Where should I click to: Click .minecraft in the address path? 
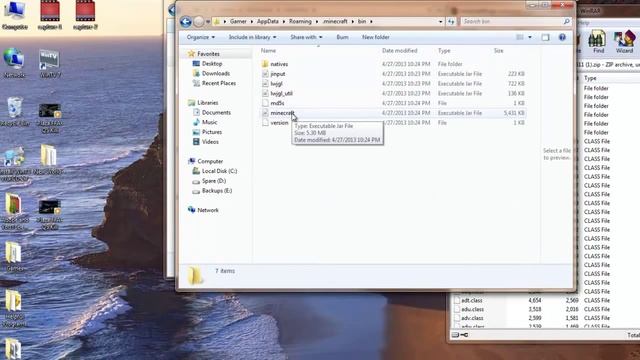335,21
